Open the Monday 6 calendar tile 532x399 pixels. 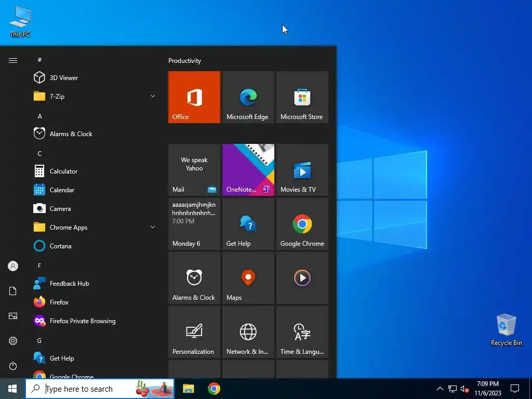(194, 224)
